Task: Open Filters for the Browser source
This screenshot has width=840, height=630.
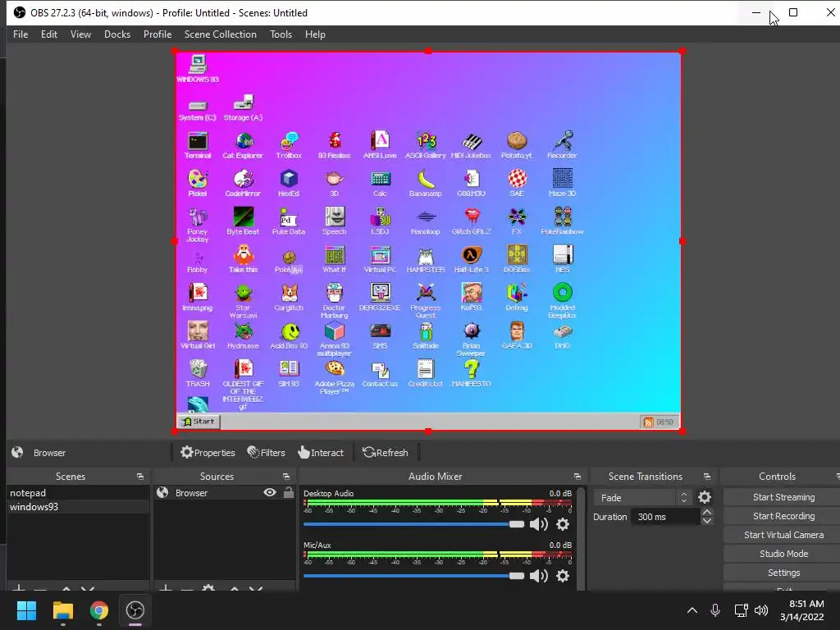Action: point(267,453)
